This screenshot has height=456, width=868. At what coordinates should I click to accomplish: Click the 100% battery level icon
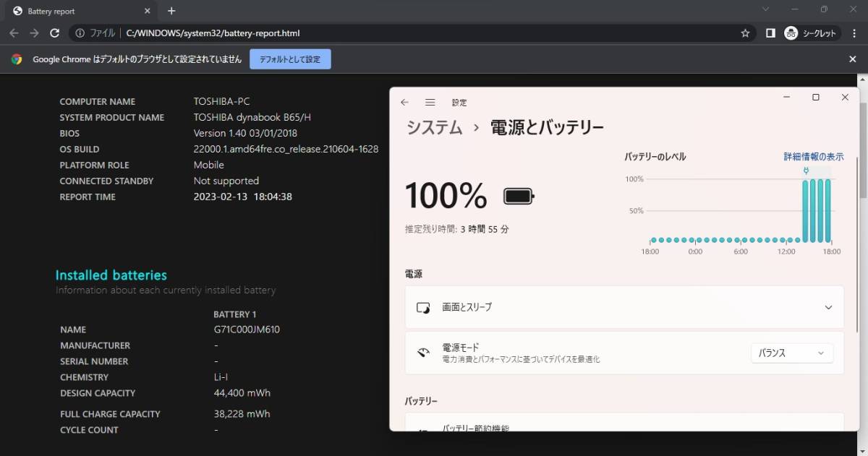click(519, 196)
